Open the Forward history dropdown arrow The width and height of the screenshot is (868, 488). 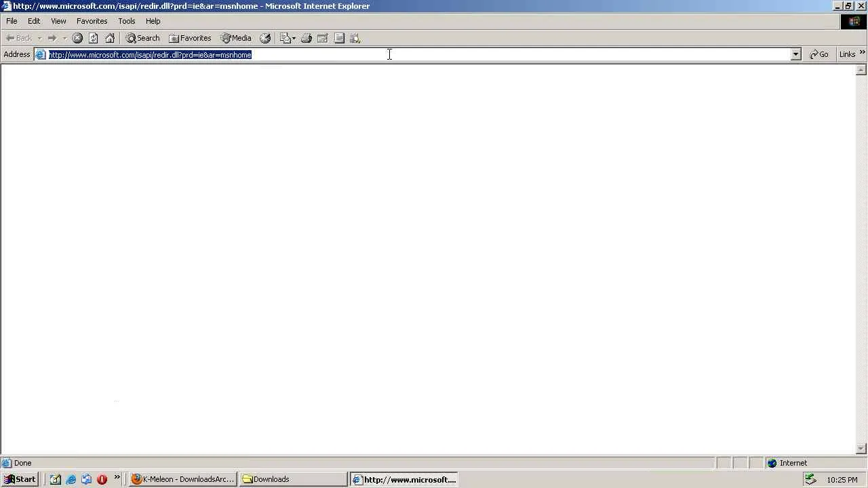pyautogui.click(x=64, y=38)
